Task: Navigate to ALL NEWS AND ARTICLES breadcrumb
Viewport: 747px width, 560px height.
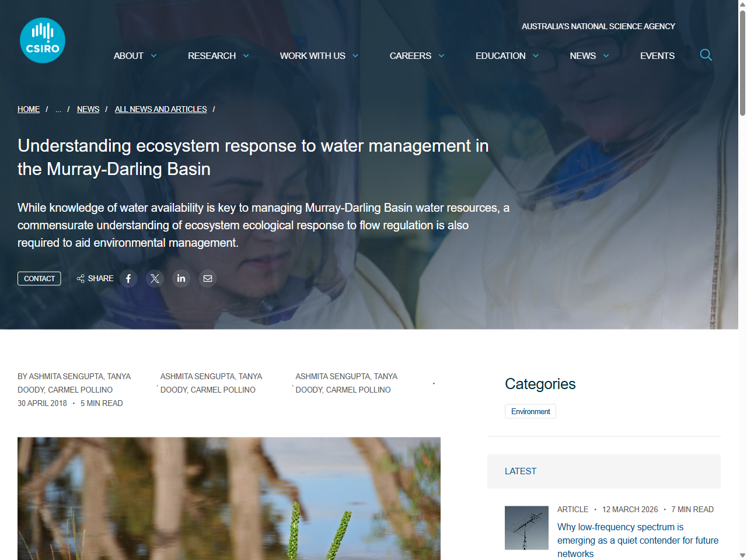Action: (160, 109)
